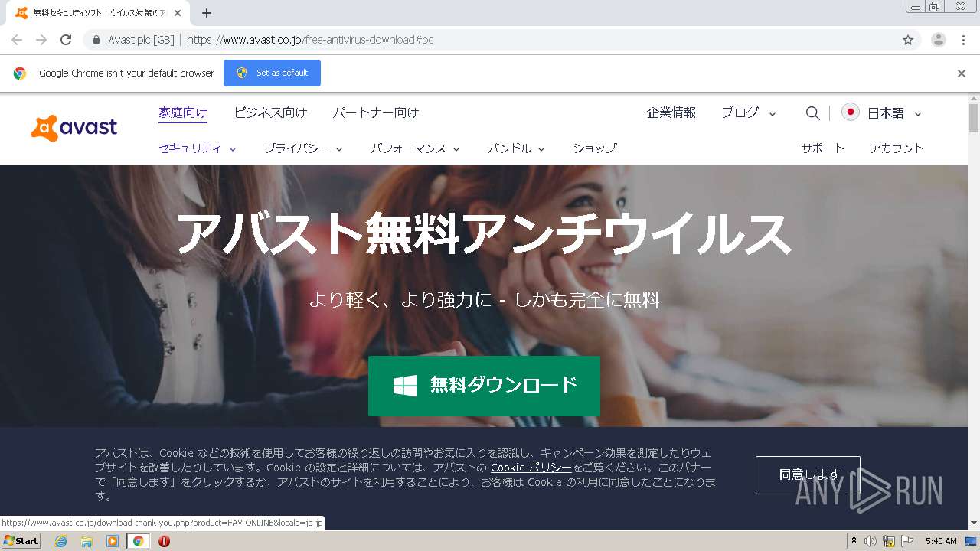Click the Japan flag language icon
Screen dimensions: 980x551
850,112
